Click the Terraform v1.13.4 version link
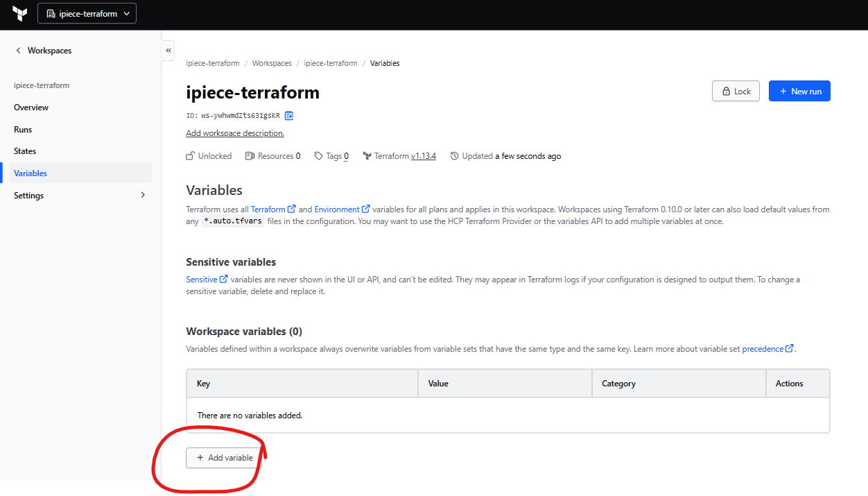 click(x=424, y=156)
